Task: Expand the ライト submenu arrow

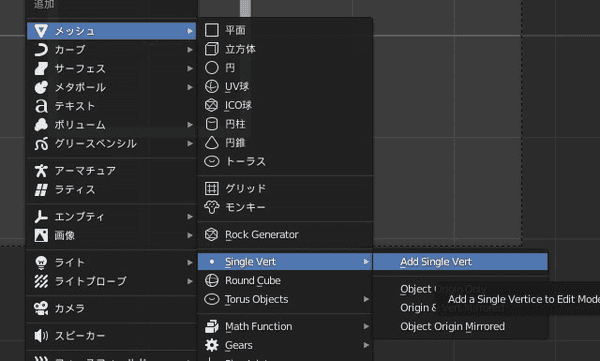Action: pyautogui.click(x=190, y=263)
